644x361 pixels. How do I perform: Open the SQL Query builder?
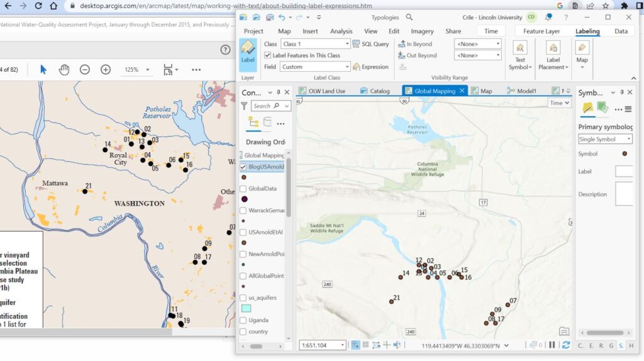pos(370,44)
